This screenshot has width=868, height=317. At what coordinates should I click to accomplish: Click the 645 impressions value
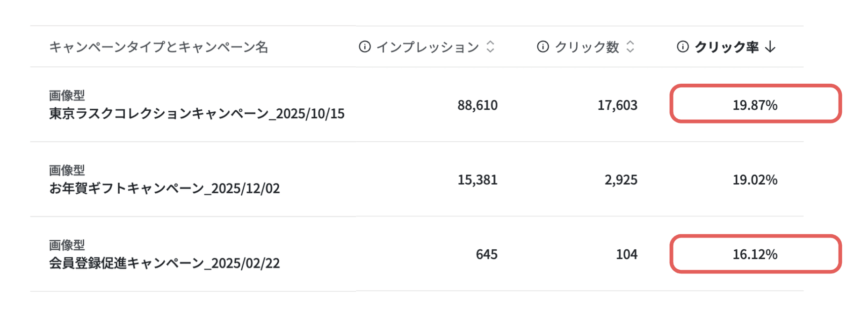point(487,254)
